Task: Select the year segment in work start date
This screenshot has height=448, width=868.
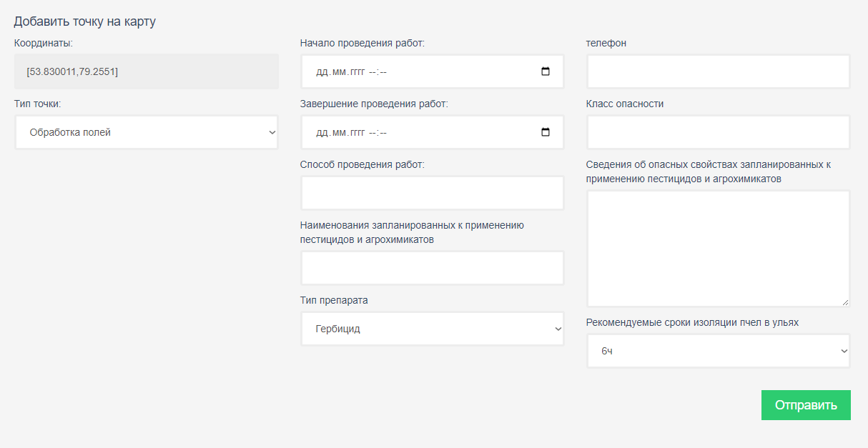Action: pos(357,72)
